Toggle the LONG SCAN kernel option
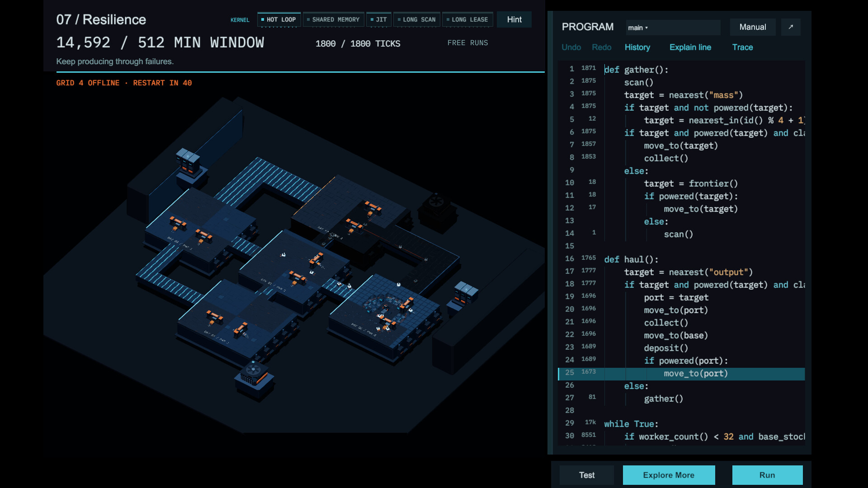This screenshot has height=488, width=868. pyautogui.click(x=417, y=19)
